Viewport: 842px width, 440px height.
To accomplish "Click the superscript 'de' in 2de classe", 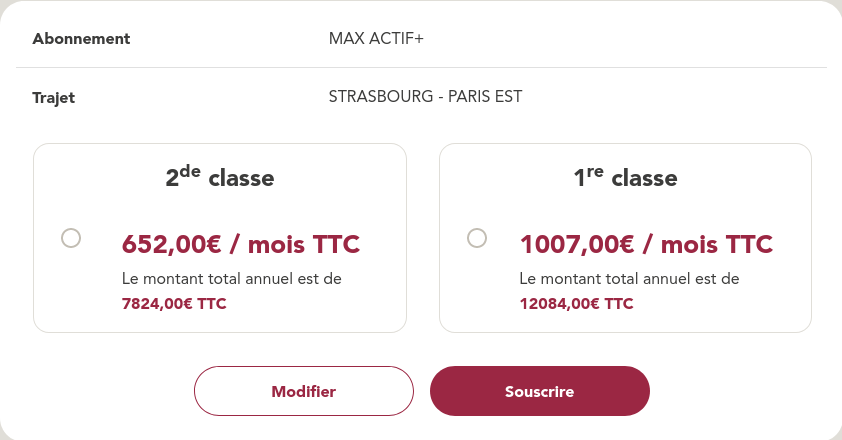I will click(191, 171).
